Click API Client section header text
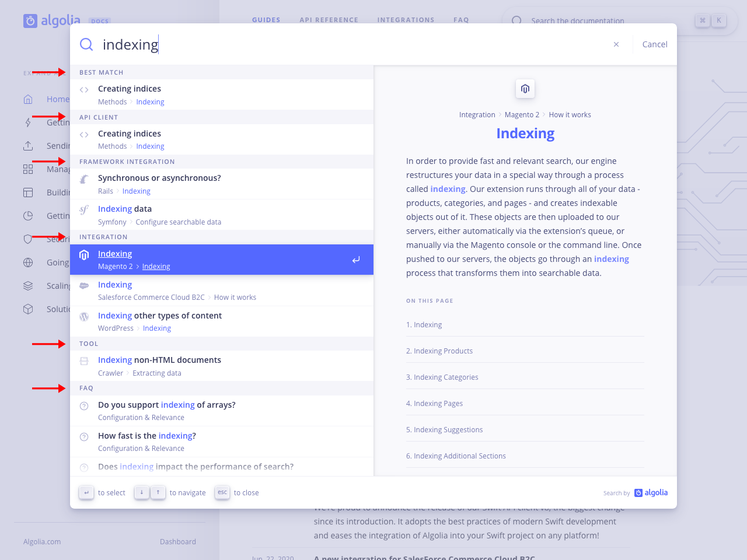Screen dimensions: 747x560 point(99,117)
